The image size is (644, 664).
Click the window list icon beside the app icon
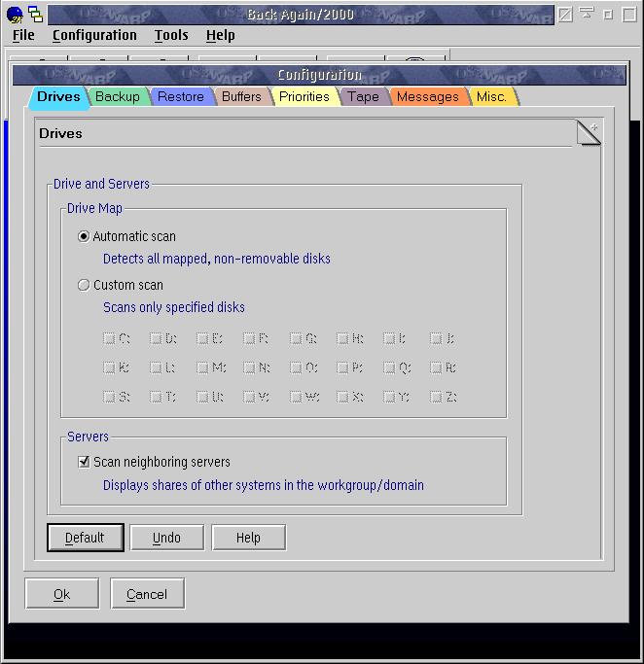tap(36, 15)
